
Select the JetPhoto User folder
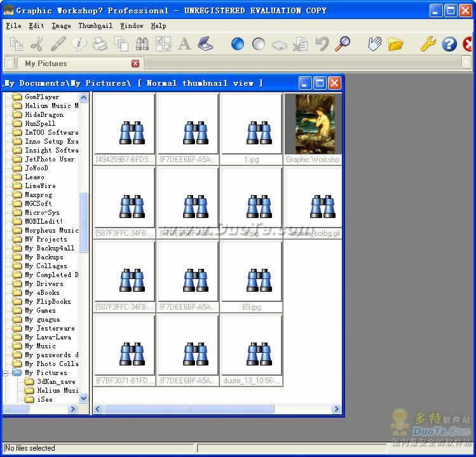[x=50, y=159]
